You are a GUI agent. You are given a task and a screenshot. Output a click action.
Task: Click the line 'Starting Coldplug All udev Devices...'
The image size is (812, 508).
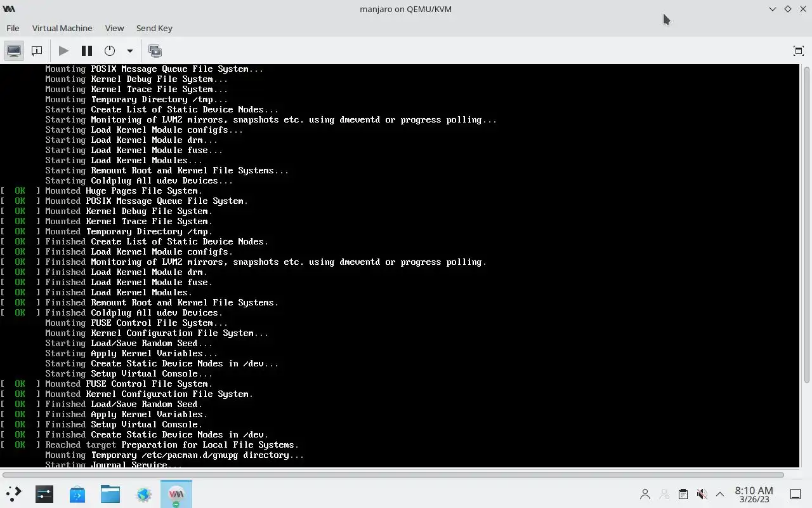pos(139,180)
